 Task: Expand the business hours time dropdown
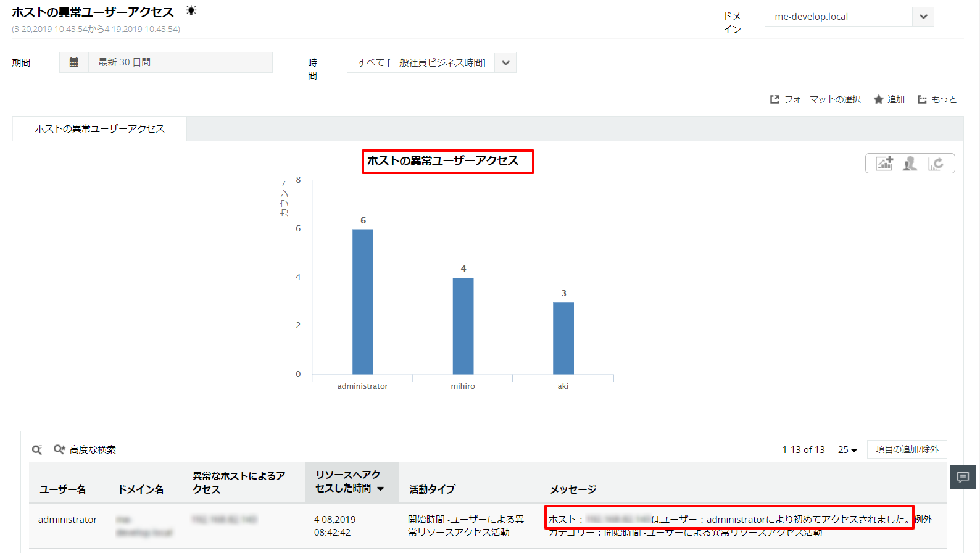[505, 63]
